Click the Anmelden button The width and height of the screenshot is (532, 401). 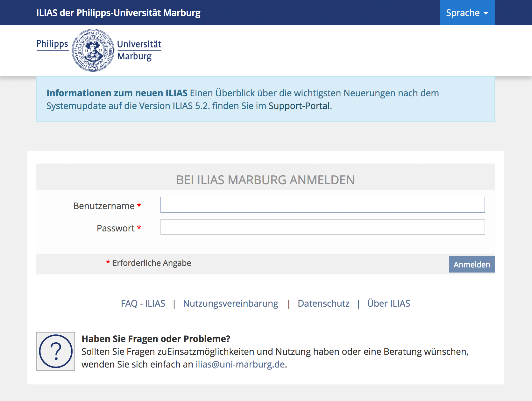point(472,264)
